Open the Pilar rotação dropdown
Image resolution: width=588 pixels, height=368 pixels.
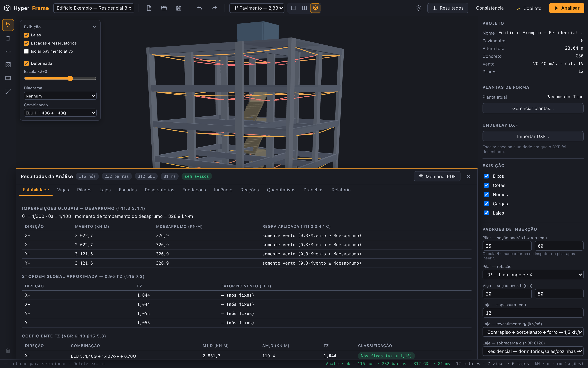coord(533,275)
